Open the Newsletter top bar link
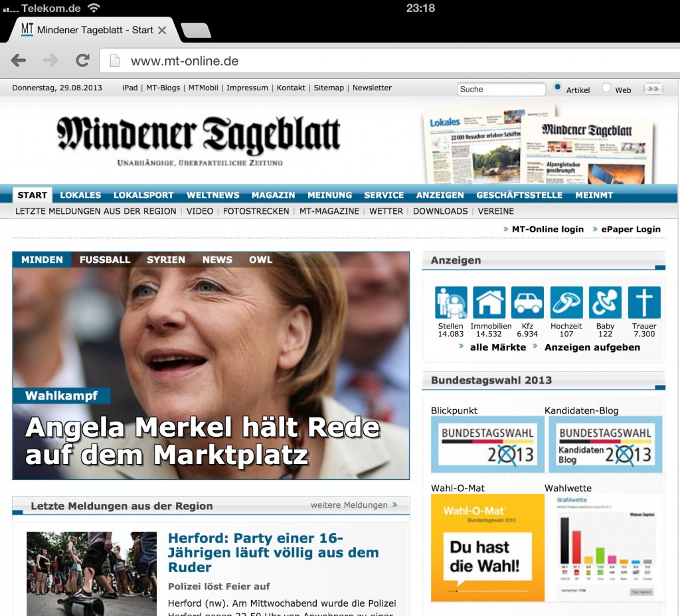The width and height of the screenshot is (680, 616). click(x=372, y=88)
